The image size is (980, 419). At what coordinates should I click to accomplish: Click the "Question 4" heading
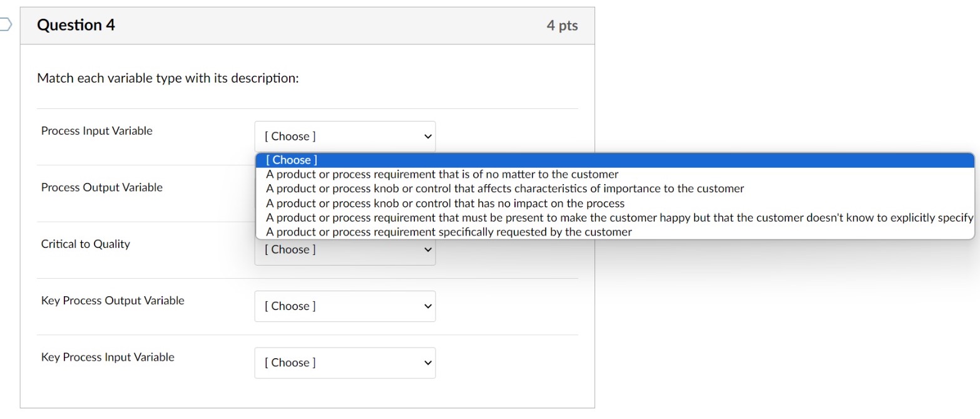click(76, 26)
